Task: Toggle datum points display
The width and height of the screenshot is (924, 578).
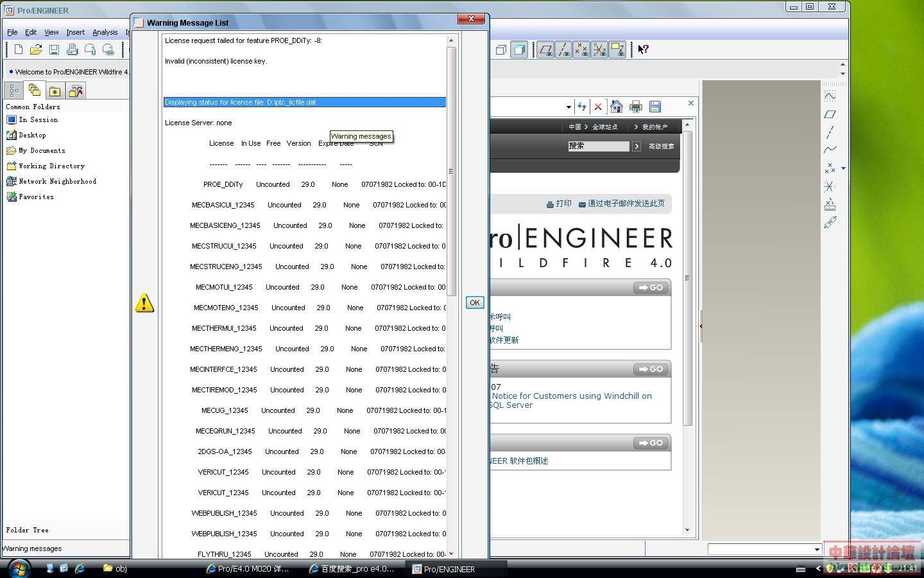Action: 581,49
